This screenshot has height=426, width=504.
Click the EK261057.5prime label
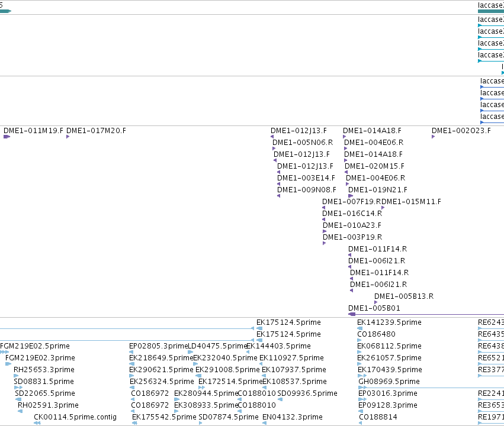tap(389, 358)
